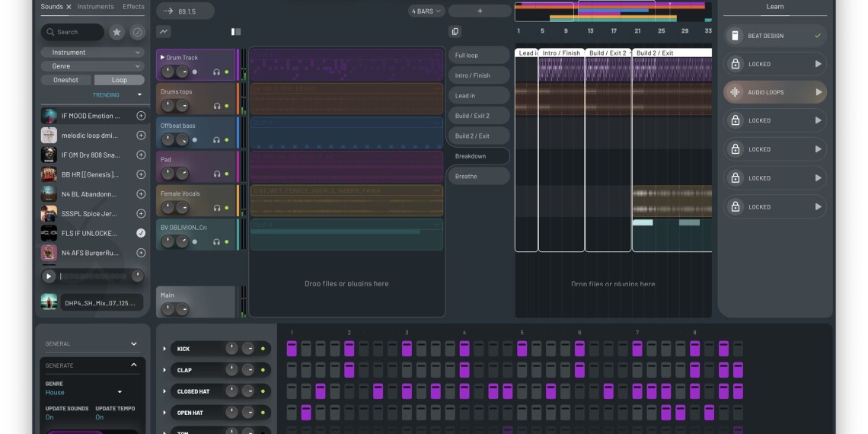Open the 4 BARS length dropdown
This screenshot has height=434, width=868.
click(x=426, y=11)
